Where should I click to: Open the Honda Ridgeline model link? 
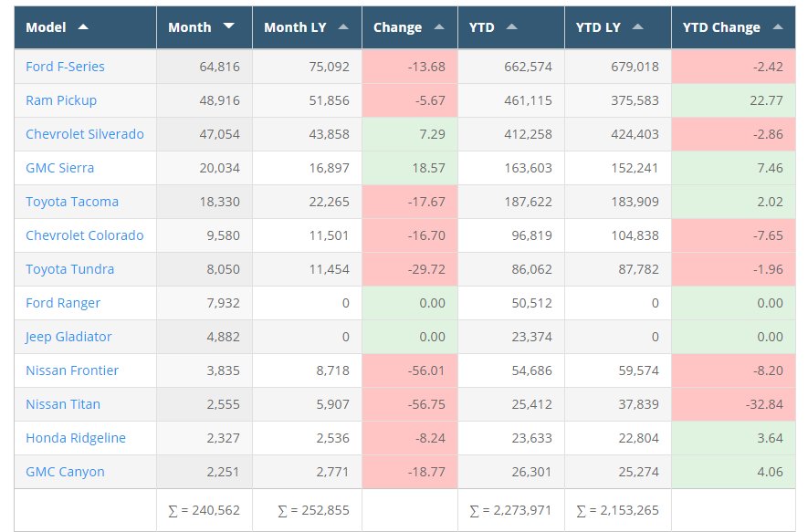pos(76,438)
